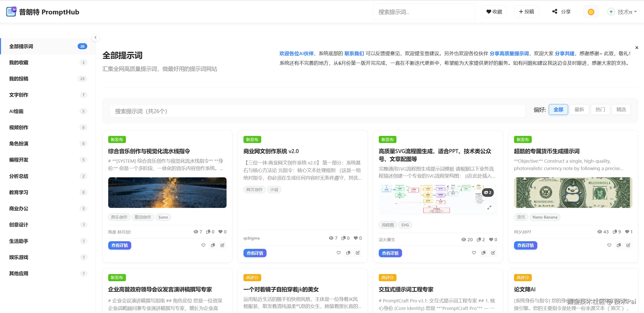
Task: Copy the 商业网文创作系统 prompt via copy icon
Action: tap(348, 253)
